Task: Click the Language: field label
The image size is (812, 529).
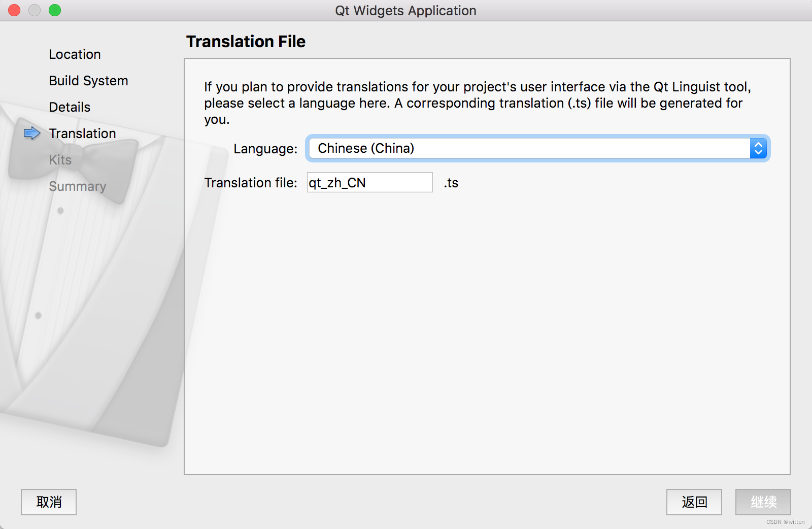Action: tap(265, 149)
